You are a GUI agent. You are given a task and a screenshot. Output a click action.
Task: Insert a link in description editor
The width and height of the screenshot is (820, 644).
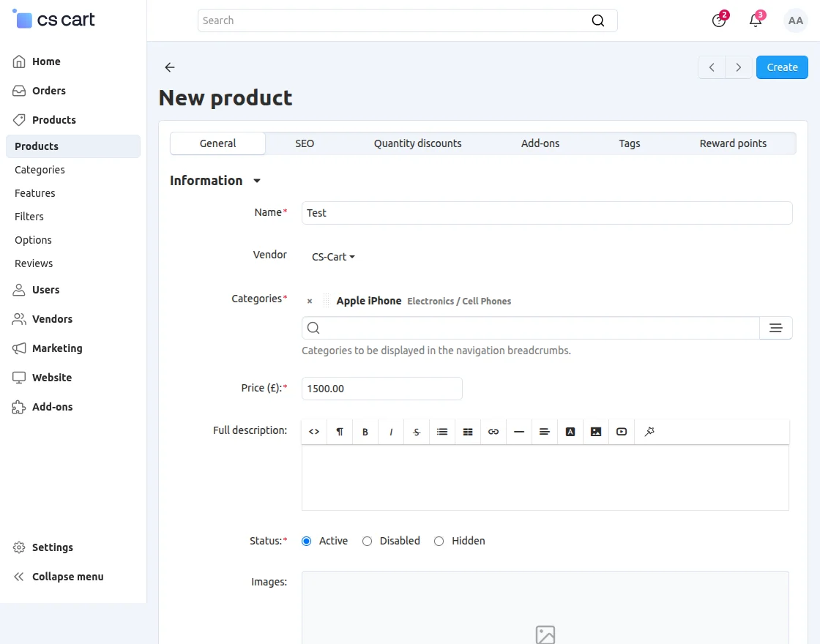pos(493,432)
